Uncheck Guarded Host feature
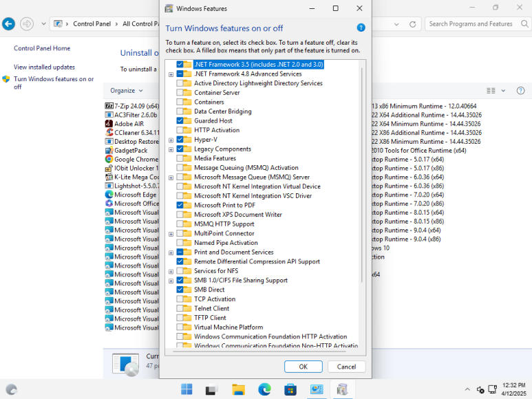Viewport: 532px width, 399px height. (x=180, y=120)
